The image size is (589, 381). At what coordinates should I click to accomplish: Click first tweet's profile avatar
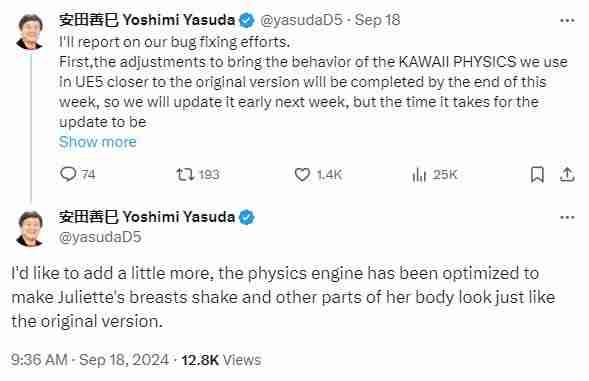click(30, 32)
